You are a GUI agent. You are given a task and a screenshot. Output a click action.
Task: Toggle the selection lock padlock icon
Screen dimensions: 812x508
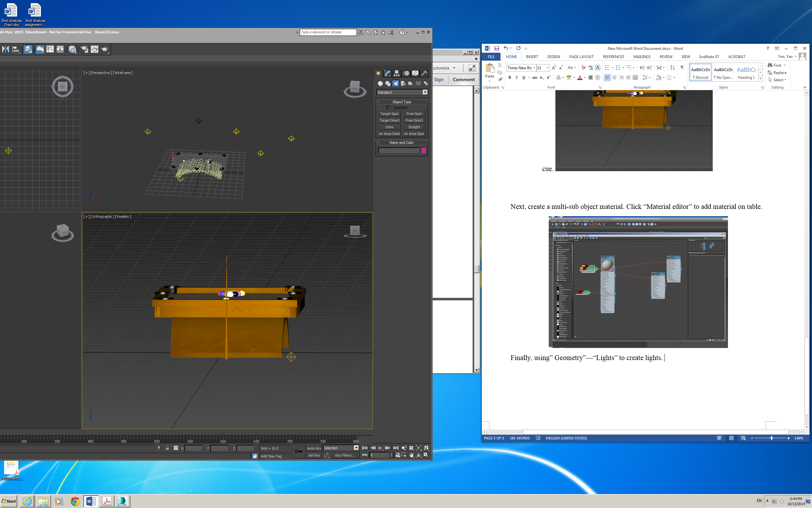point(167,448)
